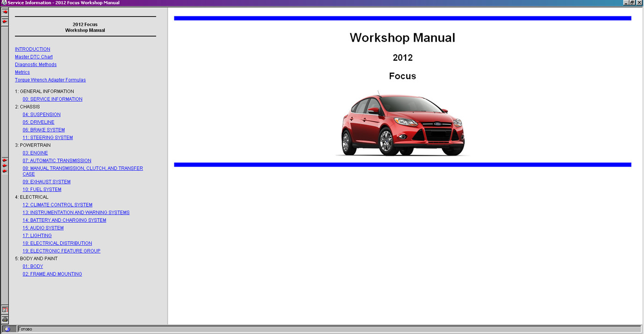
Task: Click the app icon in the title bar
Action: pos(4,3)
